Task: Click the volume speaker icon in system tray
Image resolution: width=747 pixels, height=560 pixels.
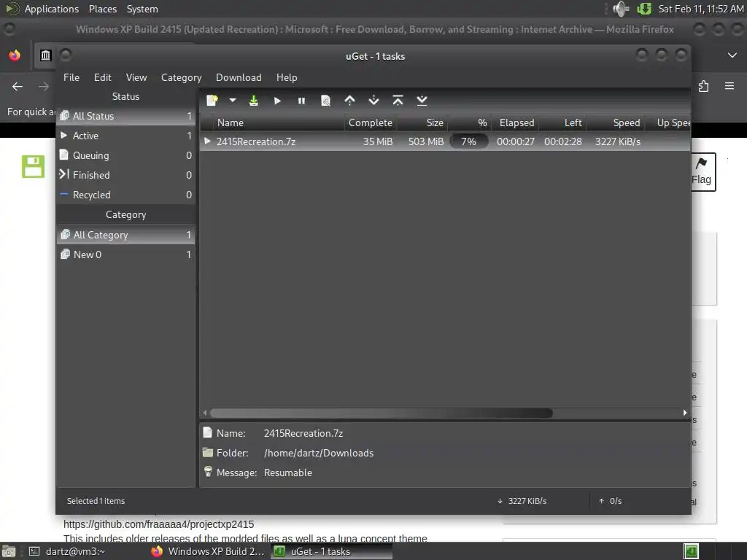Action: 620,9
